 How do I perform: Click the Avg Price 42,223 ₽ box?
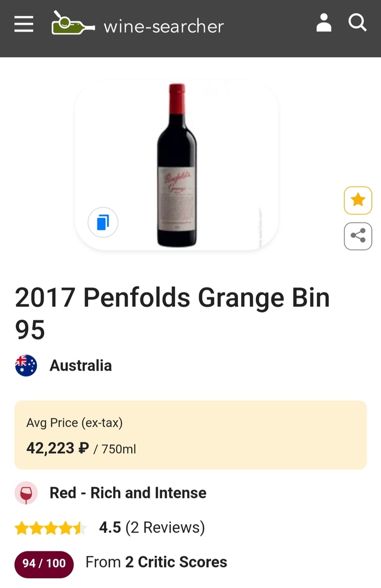pos(190,435)
